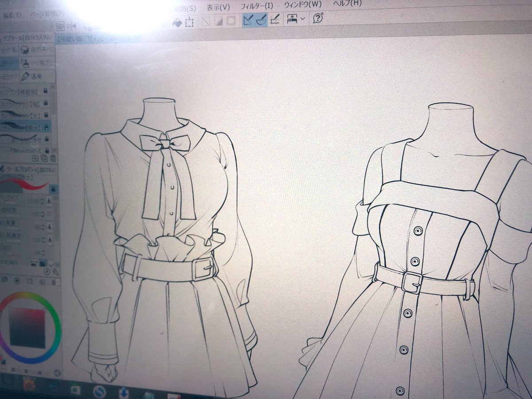This screenshot has width=532, height=399.
Task: Select the Brush tool next to the pen
Action: click(x=262, y=20)
